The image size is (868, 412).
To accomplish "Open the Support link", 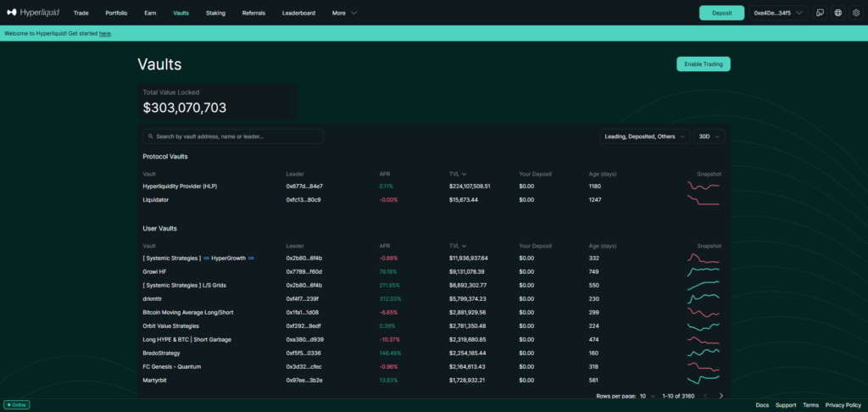I will tap(786, 405).
